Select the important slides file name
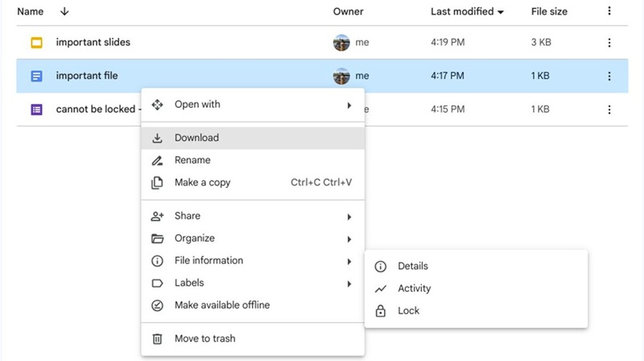This screenshot has height=361, width=644. [93, 42]
